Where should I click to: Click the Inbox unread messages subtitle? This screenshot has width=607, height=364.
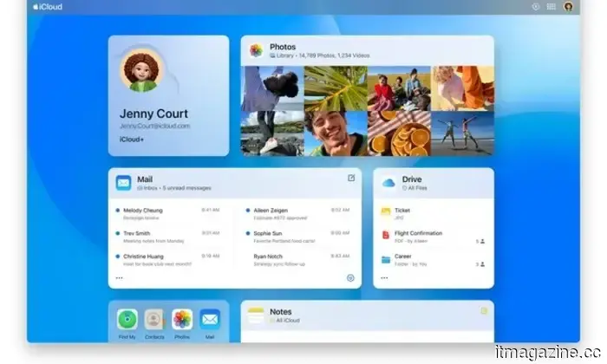tap(174, 188)
